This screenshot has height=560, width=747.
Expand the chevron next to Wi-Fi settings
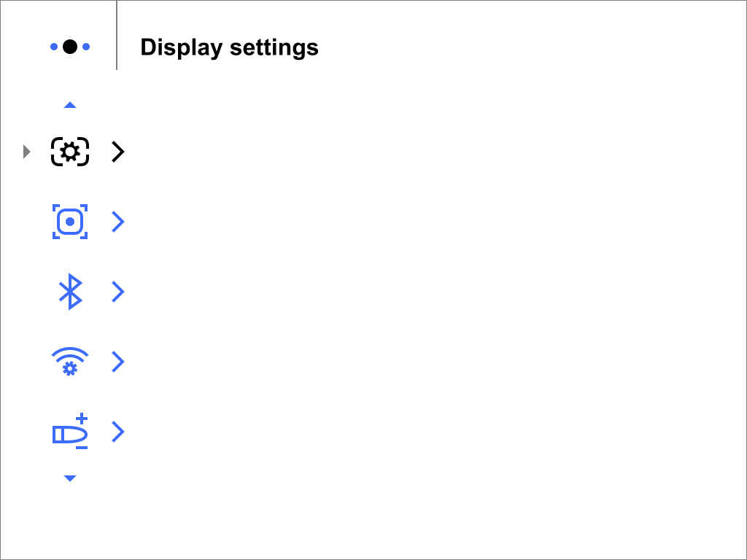[118, 362]
